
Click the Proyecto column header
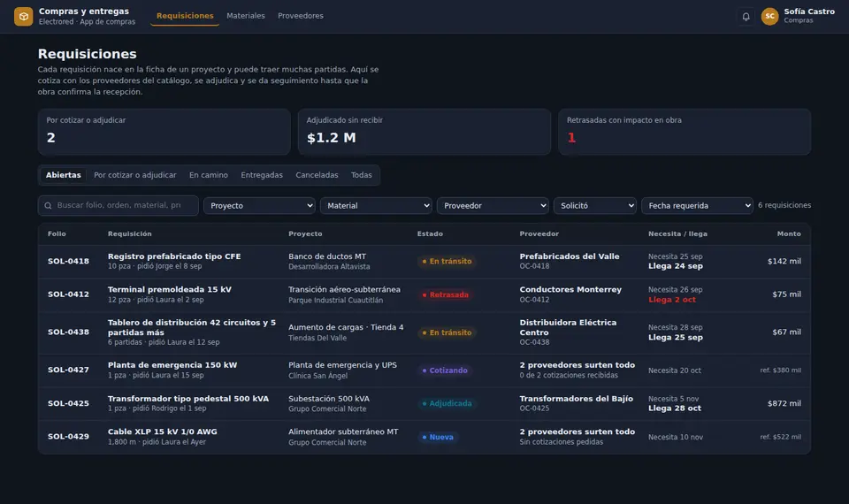[305, 233]
